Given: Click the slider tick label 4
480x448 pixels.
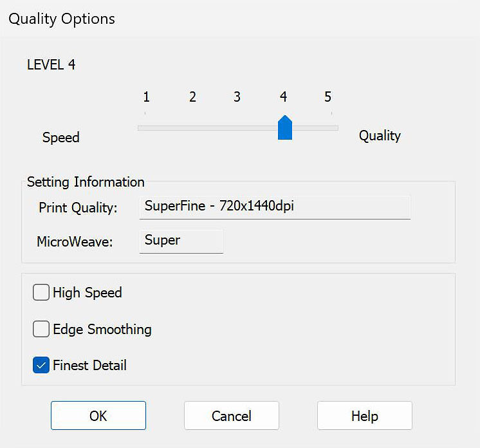Looking at the screenshot, I should click(283, 97).
